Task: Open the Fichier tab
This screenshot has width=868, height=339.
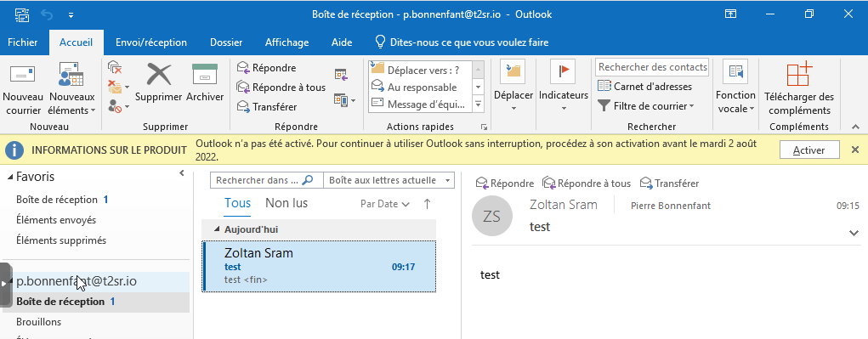Action: (23, 42)
